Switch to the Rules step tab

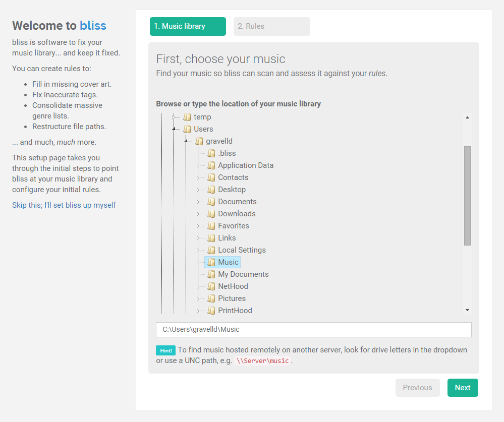coord(271,26)
